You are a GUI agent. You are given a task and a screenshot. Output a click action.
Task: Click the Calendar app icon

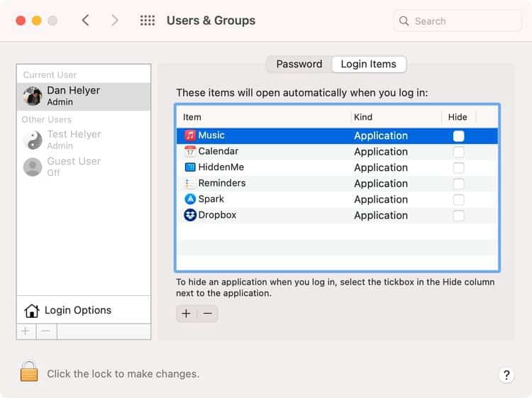(190, 151)
